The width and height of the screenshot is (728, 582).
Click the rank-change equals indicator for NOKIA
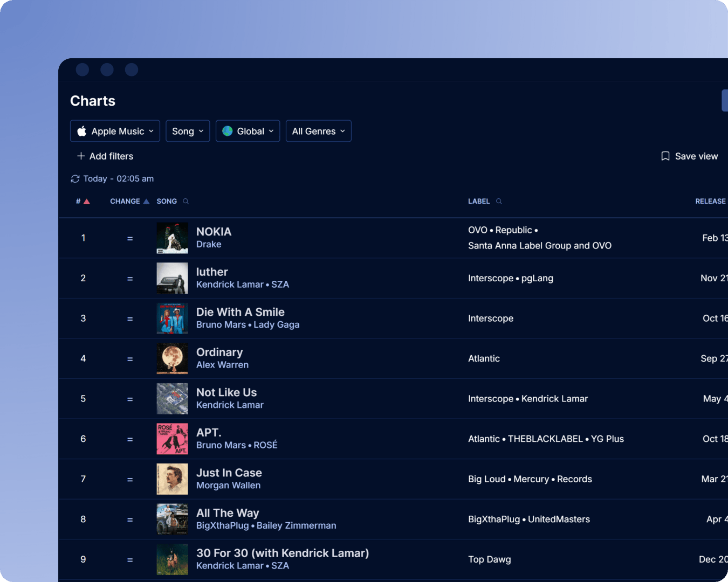pyautogui.click(x=130, y=238)
